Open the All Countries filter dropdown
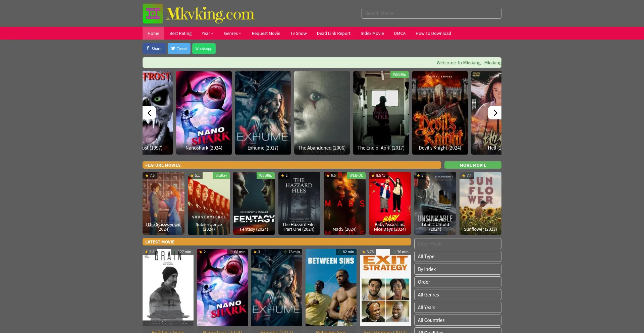The width and height of the screenshot is (644, 333). 458,320
